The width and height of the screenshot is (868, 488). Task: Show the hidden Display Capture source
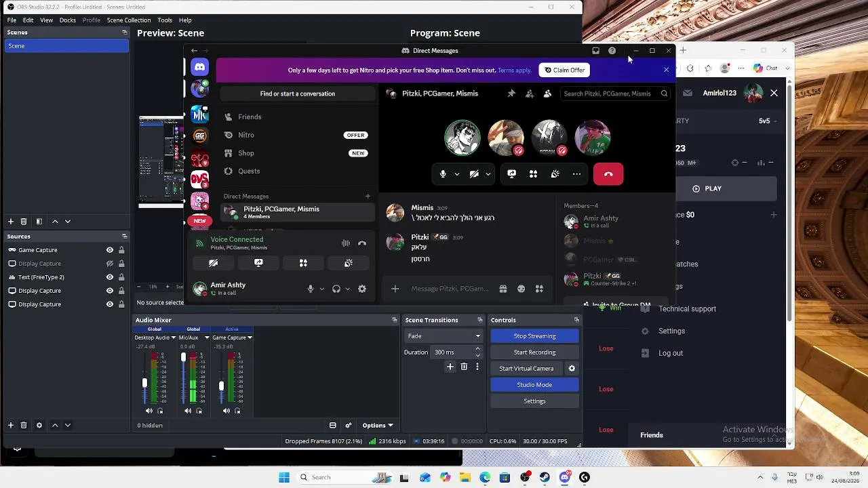click(110, 264)
